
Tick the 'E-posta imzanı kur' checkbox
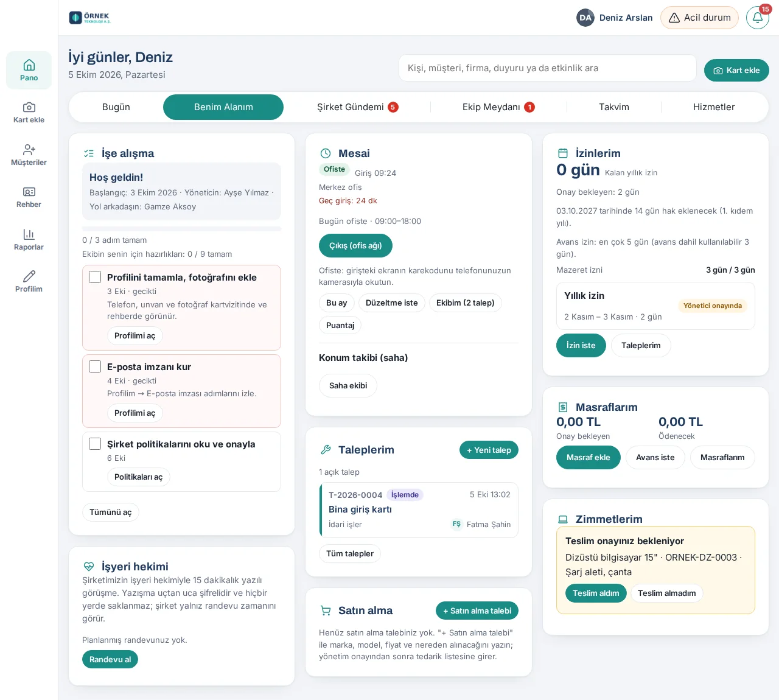(x=95, y=366)
